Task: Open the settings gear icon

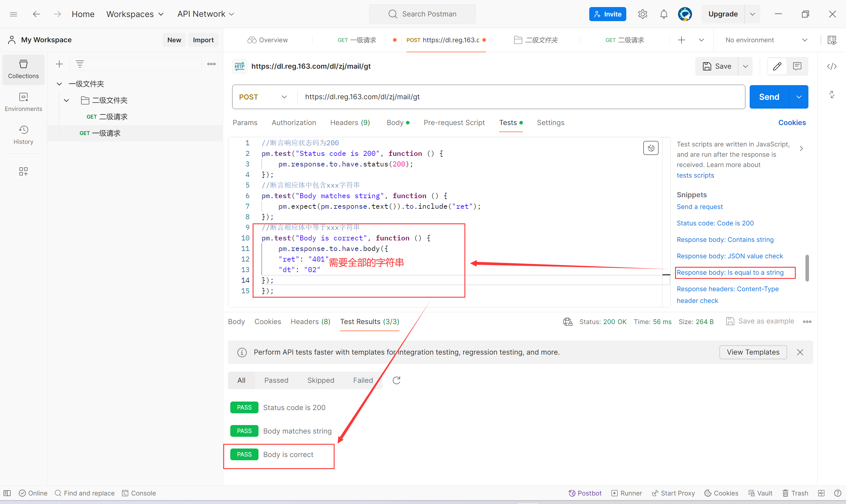Action: (x=642, y=14)
